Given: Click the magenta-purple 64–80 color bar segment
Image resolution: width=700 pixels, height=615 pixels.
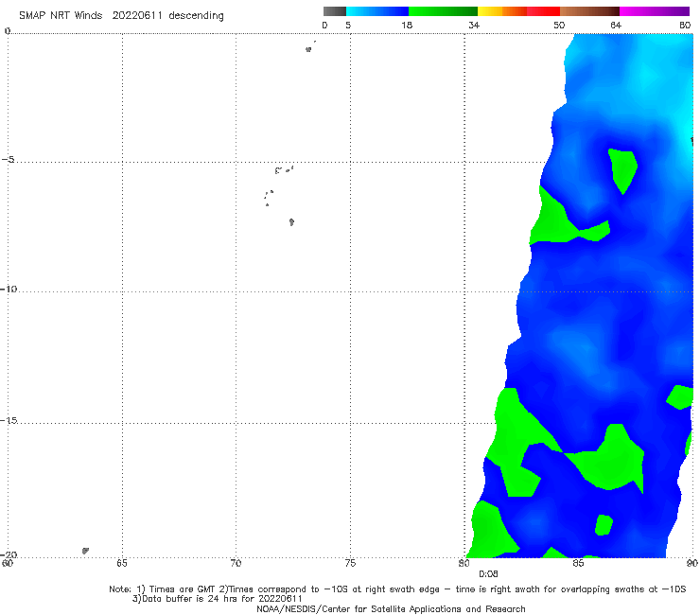Looking at the screenshot, I should [x=655, y=11].
